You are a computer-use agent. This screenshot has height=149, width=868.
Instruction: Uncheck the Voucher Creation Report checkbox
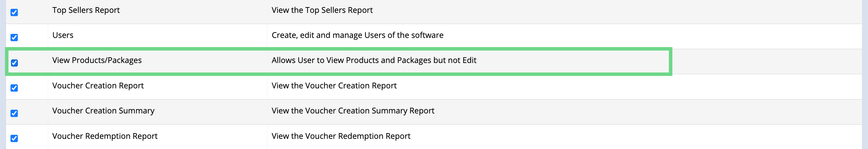14,88
